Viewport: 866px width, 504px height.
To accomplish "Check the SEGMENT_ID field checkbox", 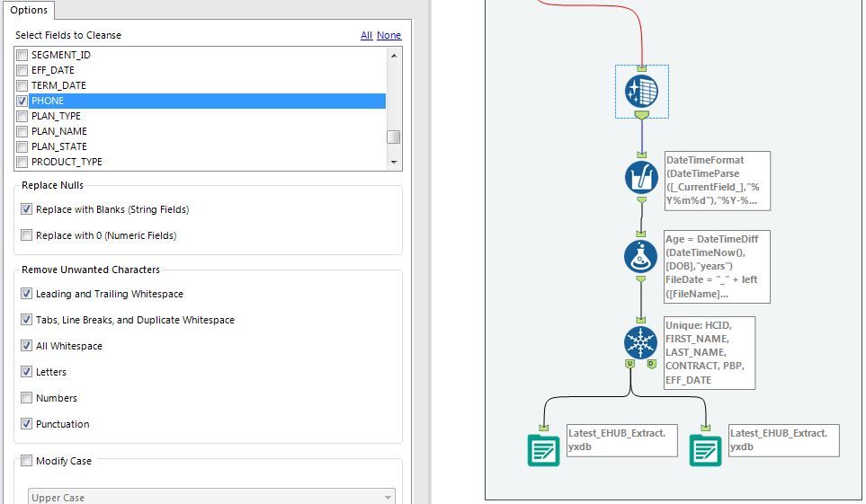I will [x=22, y=55].
